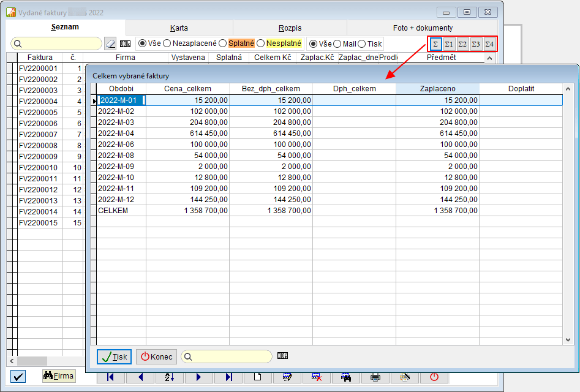
Task: Open the Foto + dokumenty tab
Action: point(423,28)
